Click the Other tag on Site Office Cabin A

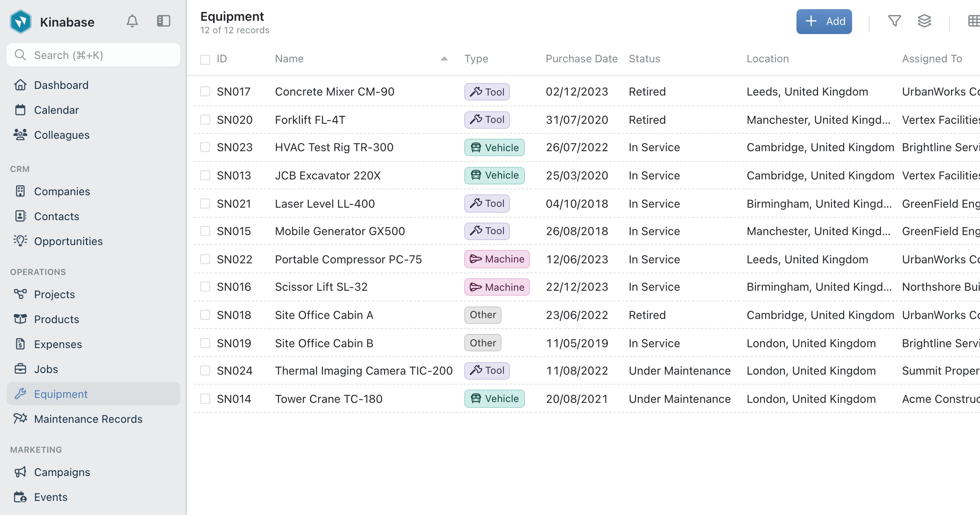tap(483, 315)
